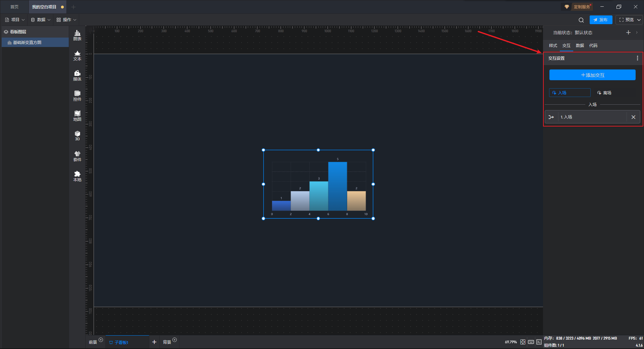Image resolution: width=644 pixels, height=349 pixels.
Task: Click the 发布 publish button
Action: point(601,20)
